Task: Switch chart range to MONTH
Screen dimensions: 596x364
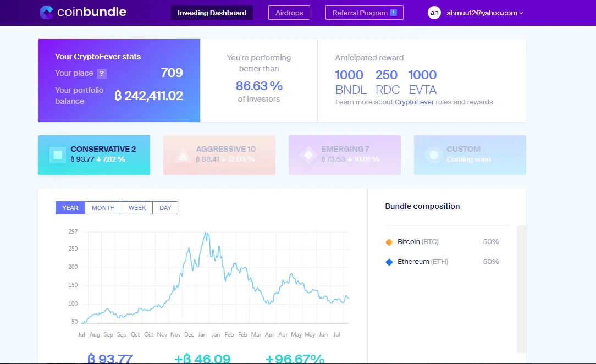Action: click(x=103, y=208)
